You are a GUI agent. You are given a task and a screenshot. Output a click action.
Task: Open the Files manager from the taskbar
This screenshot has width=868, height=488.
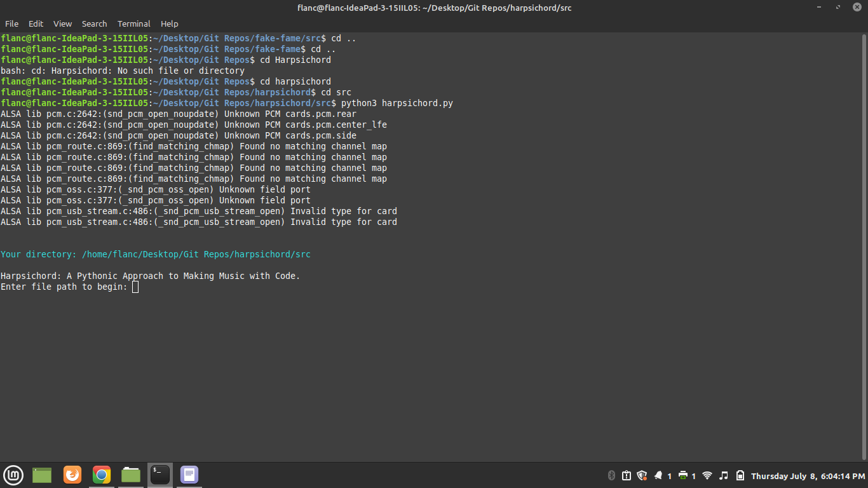pyautogui.click(x=131, y=475)
